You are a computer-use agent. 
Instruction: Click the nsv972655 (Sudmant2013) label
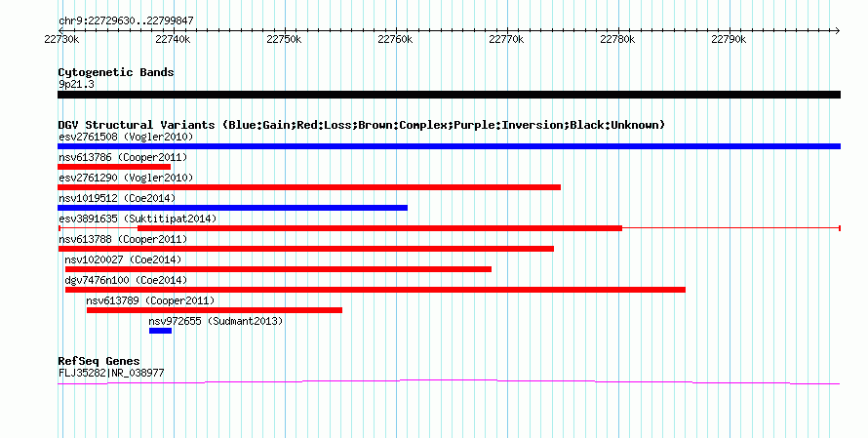coord(216,321)
